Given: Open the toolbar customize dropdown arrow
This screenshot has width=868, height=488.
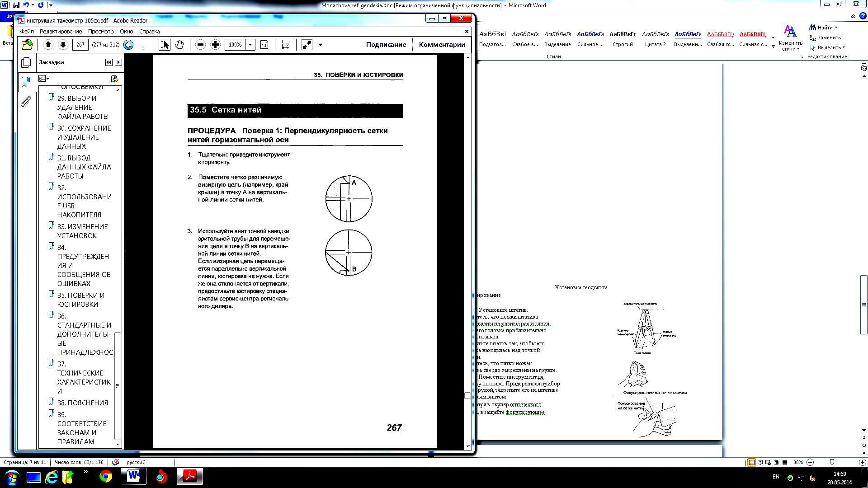Looking at the screenshot, I should pos(320,44).
